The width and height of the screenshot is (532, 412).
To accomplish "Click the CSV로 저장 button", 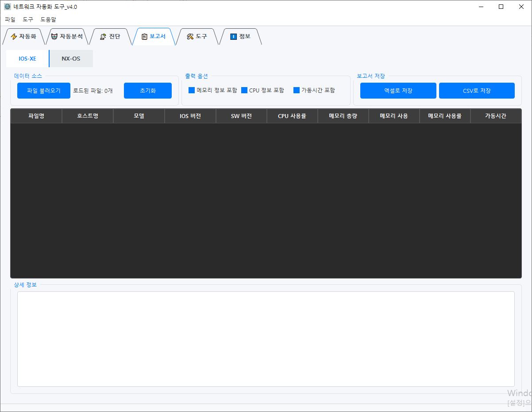I will pos(477,91).
